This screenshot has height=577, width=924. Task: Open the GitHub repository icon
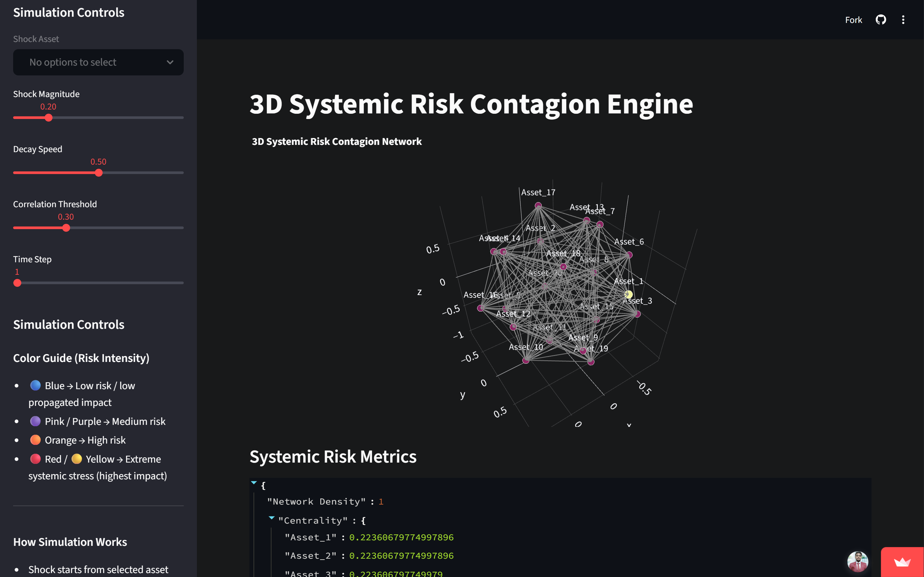(x=880, y=20)
